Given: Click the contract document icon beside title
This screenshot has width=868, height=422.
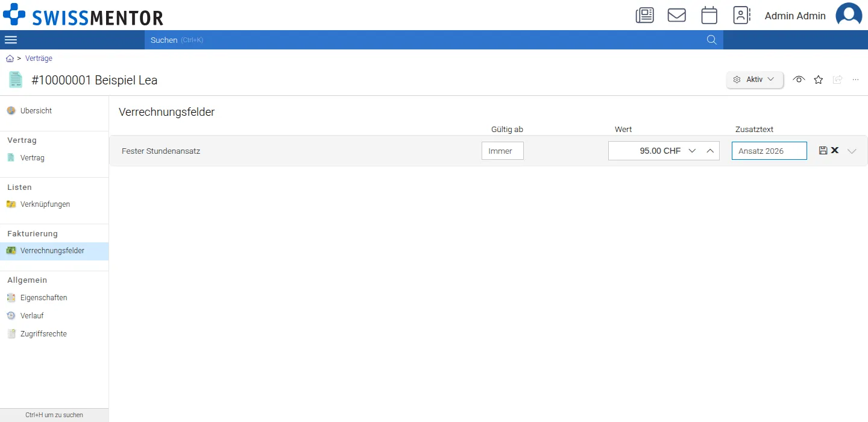Looking at the screenshot, I should pyautogui.click(x=16, y=80).
